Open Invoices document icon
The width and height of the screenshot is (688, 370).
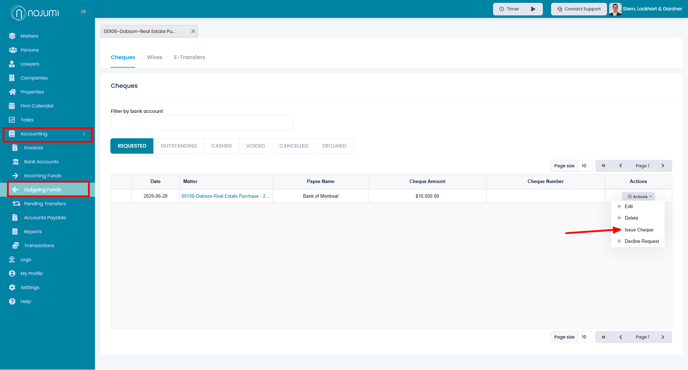click(15, 148)
